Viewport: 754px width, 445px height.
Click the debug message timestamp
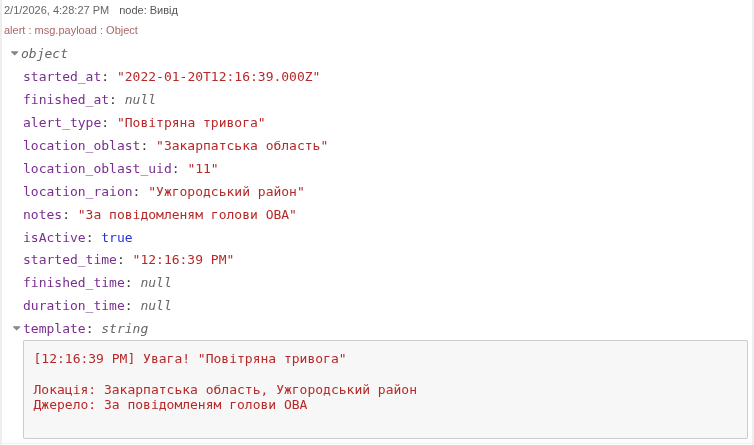click(x=56, y=10)
